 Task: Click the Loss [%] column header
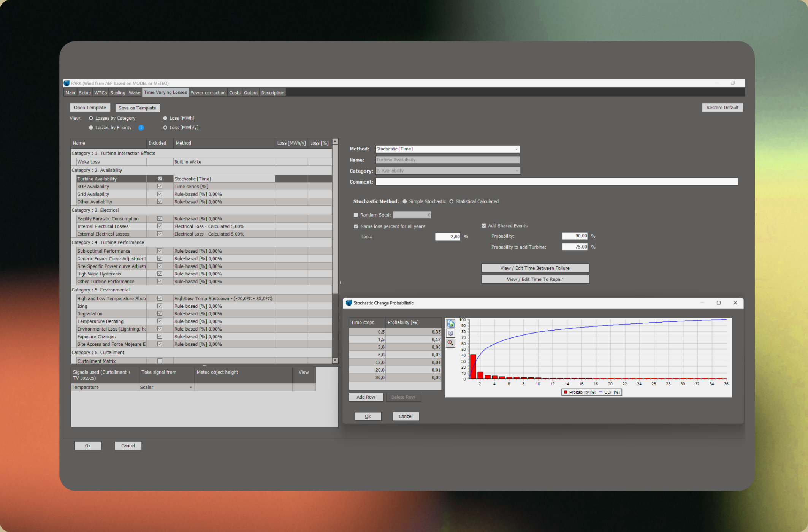click(x=319, y=143)
